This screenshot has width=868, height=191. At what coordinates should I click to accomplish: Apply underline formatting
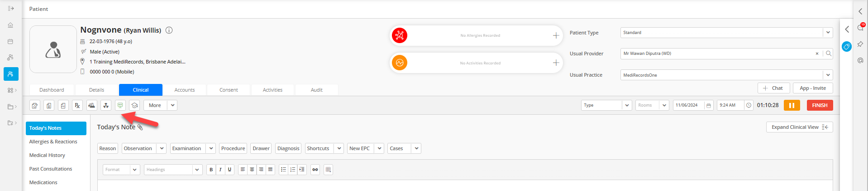pyautogui.click(x=229, y=170)
